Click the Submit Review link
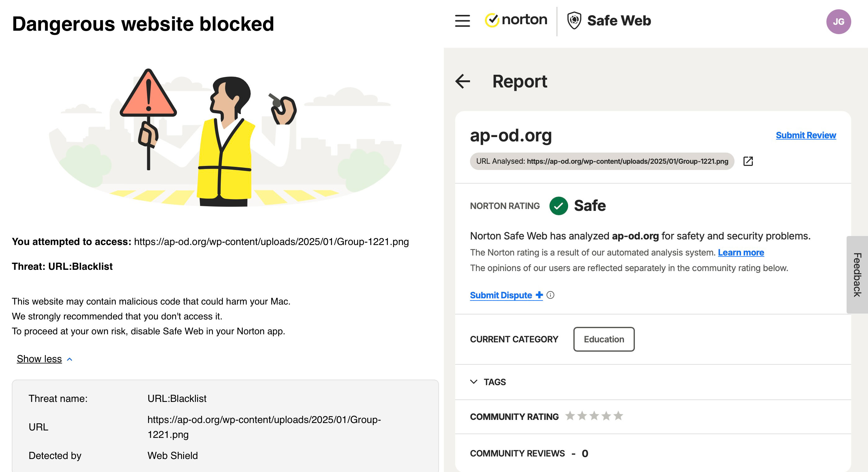Viewport: 868px width, 472px height. click(805, 135)
